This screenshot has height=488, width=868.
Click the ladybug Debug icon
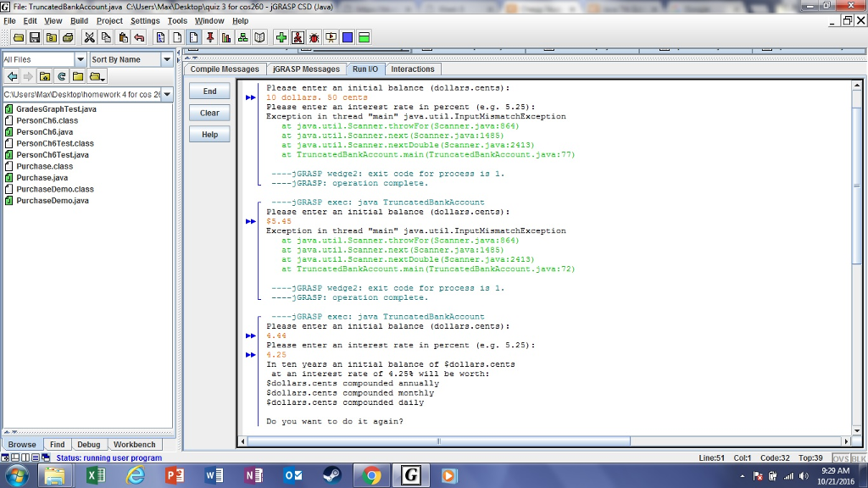tap(314, 37)
